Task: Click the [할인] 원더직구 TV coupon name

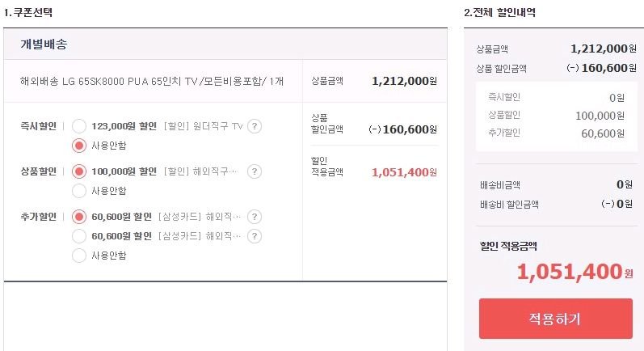Action: [x=203, y=126]
